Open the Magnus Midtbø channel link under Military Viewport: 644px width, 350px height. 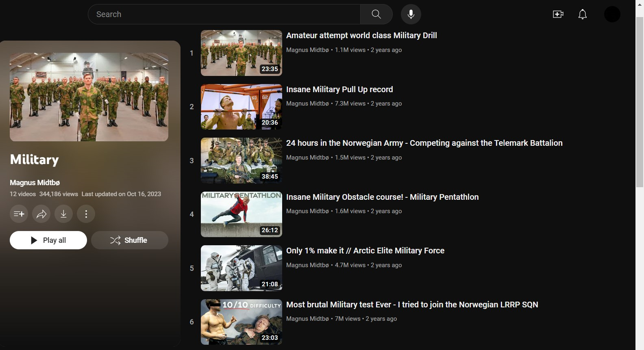click(35, 183)
